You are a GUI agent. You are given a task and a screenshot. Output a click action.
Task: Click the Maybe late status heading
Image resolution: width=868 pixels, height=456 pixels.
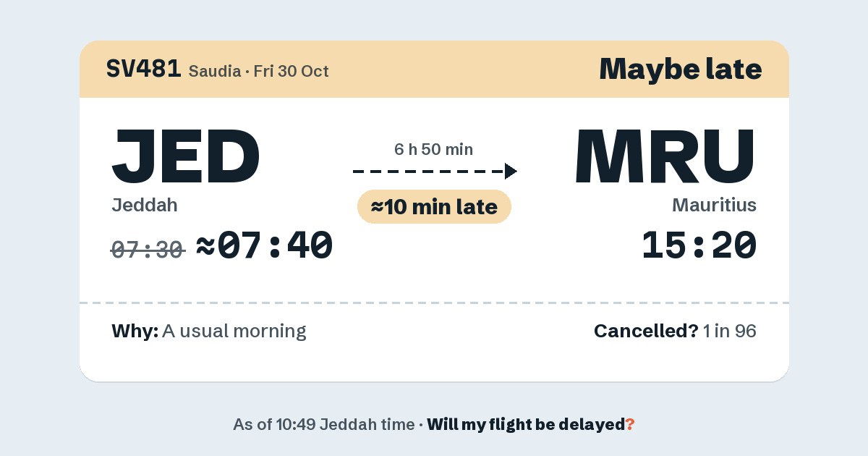pos(681,69)
